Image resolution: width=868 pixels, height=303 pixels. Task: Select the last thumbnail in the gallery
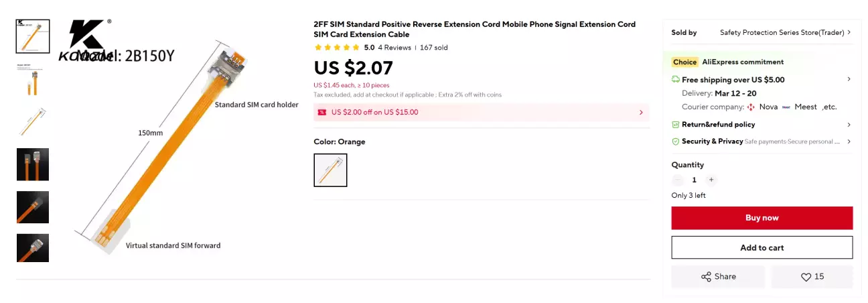click(33, 247)
